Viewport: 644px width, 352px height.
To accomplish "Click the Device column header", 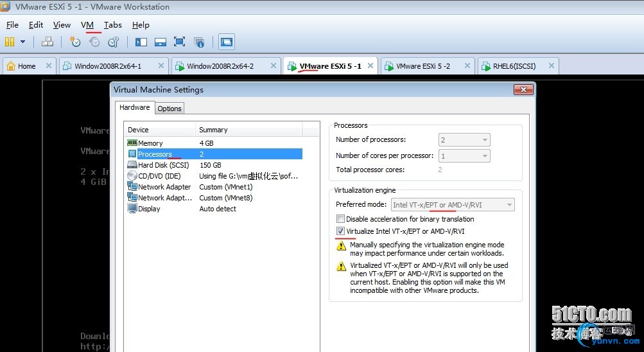I will click(160, 130).
